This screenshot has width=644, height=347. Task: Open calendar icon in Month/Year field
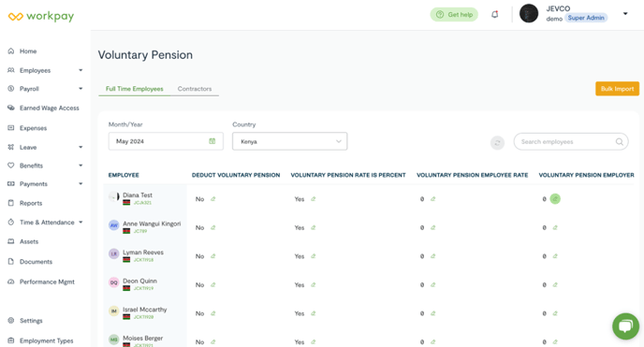212,141
